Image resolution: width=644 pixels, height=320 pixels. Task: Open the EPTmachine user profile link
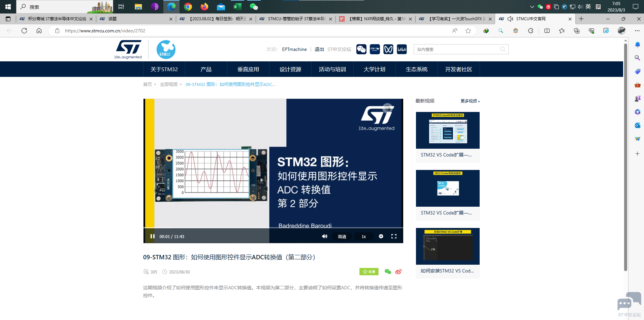294,49
